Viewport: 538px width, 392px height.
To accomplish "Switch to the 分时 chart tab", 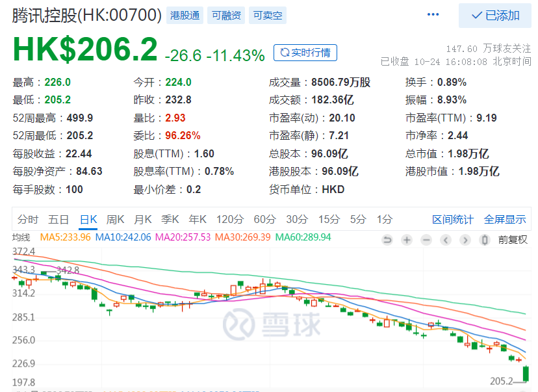I will click(28, 219).
